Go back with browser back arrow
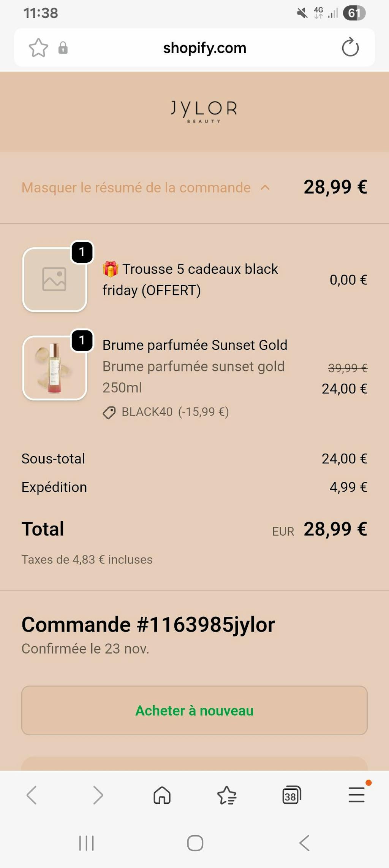Screen dimensions: 389x868 tap(32, 795)
